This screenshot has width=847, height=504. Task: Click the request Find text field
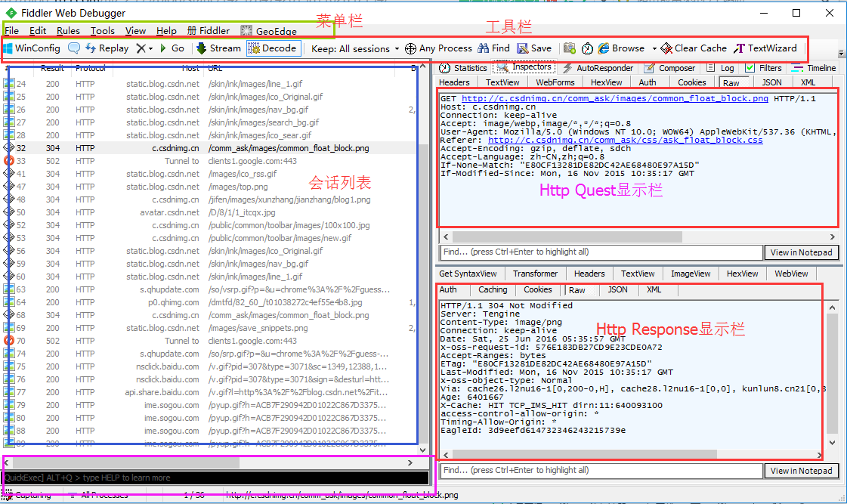click(x=601, y=252)
